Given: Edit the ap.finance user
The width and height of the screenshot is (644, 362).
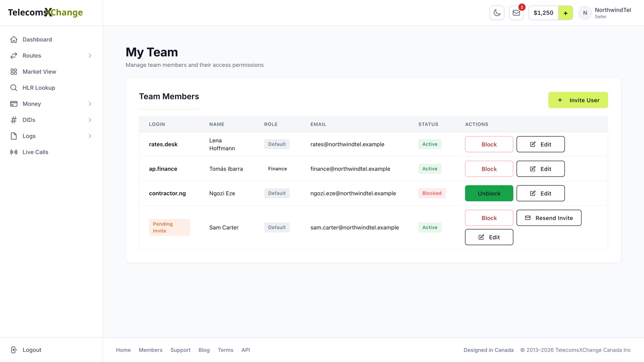Looking at the screenshot, I should [541, 169].
